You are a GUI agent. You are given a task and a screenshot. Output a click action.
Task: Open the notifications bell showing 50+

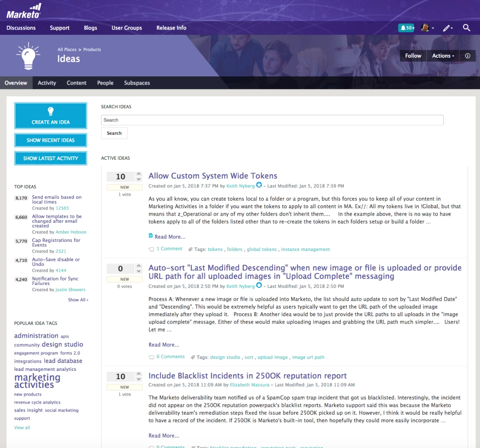[x=406, y=28]
